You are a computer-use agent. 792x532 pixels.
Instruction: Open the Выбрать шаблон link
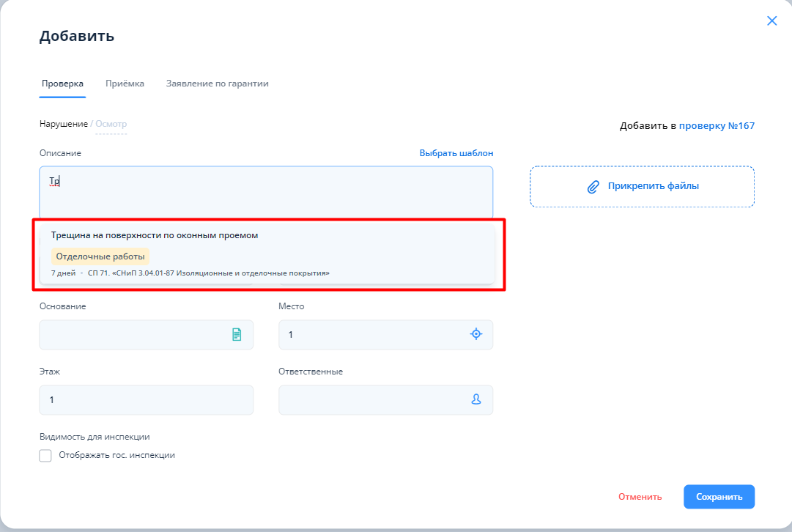point(456,153)
